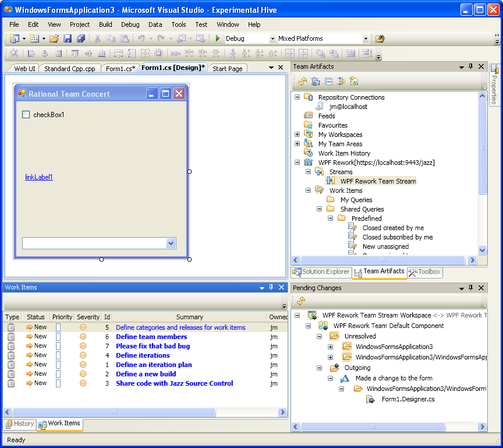
Task: Click the Align Lefts layout icon
Action: point(31,53)
